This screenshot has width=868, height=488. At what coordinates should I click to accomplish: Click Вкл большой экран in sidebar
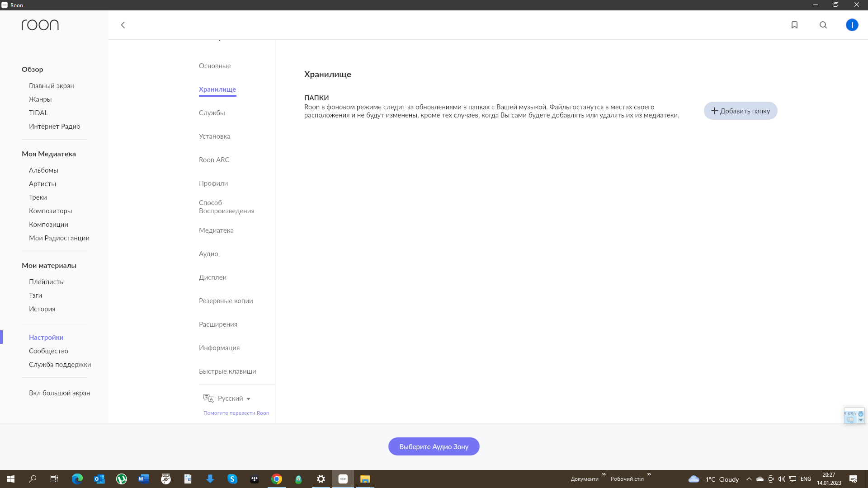click(x=60, y=393)
